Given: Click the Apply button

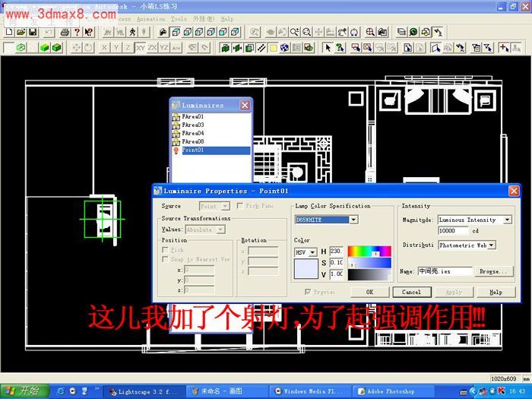Looking at the screenshot, I should coord(454,292).
